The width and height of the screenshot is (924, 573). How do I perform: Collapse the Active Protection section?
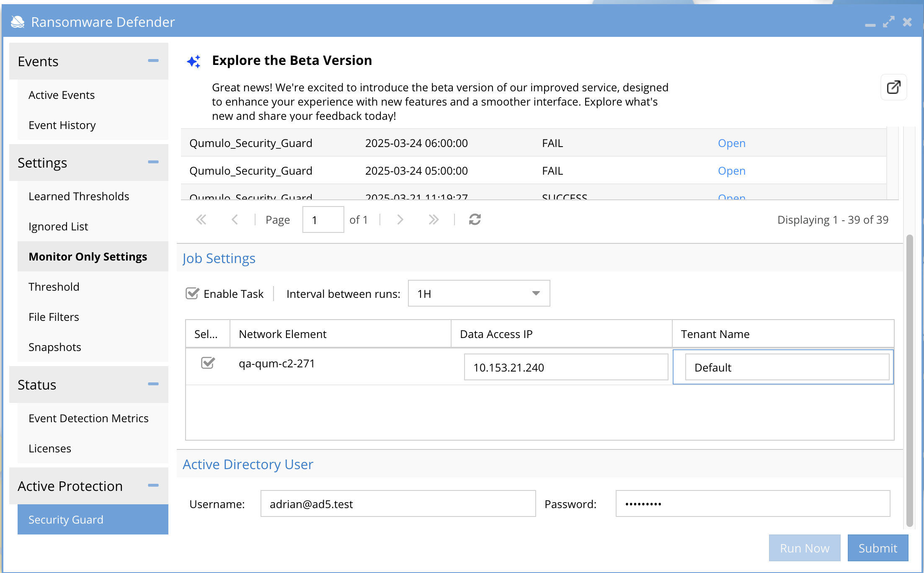tap(153, 485)
